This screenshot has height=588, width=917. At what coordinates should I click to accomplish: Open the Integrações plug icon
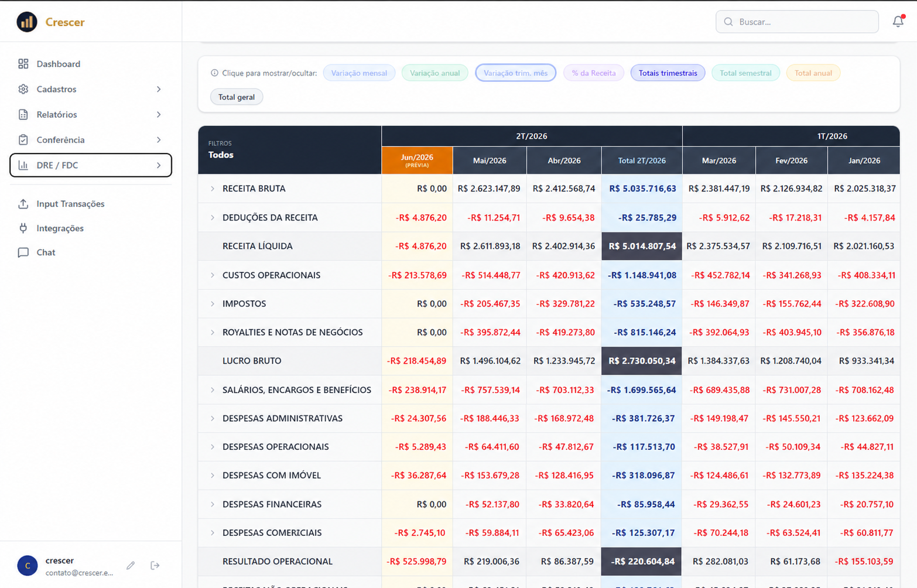pyautogui.click(x=23, y=228)
